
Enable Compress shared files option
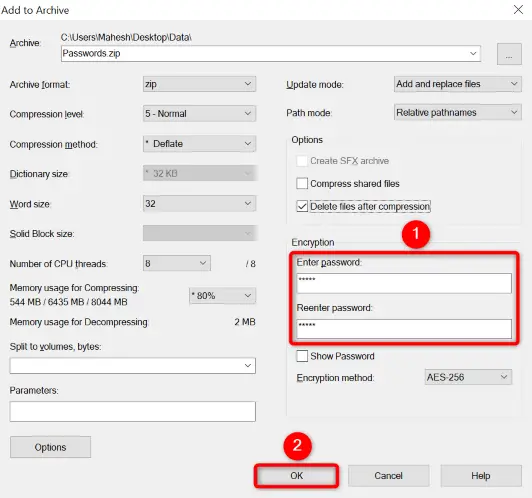[x=302, y=184]
